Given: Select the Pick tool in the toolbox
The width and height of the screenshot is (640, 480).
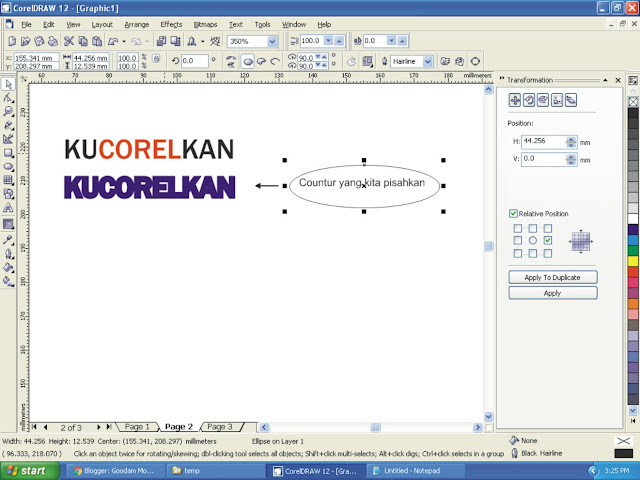Looking at the screenshot, I should coord(8,84).
